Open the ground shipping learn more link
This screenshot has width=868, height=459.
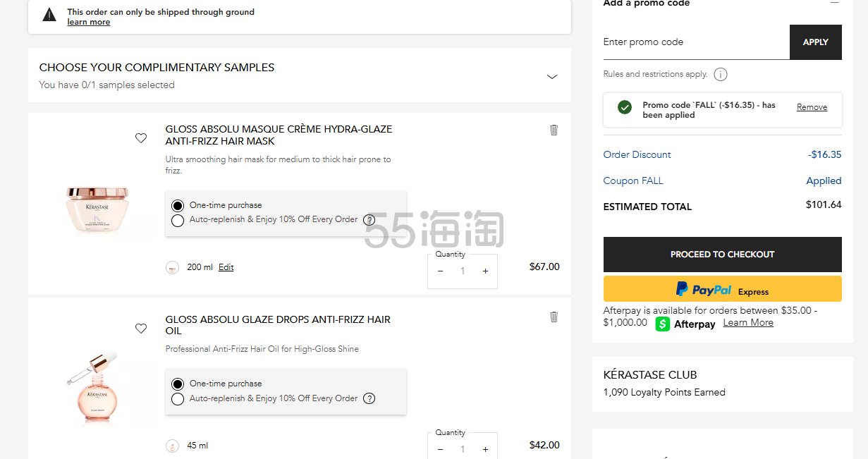89,22
